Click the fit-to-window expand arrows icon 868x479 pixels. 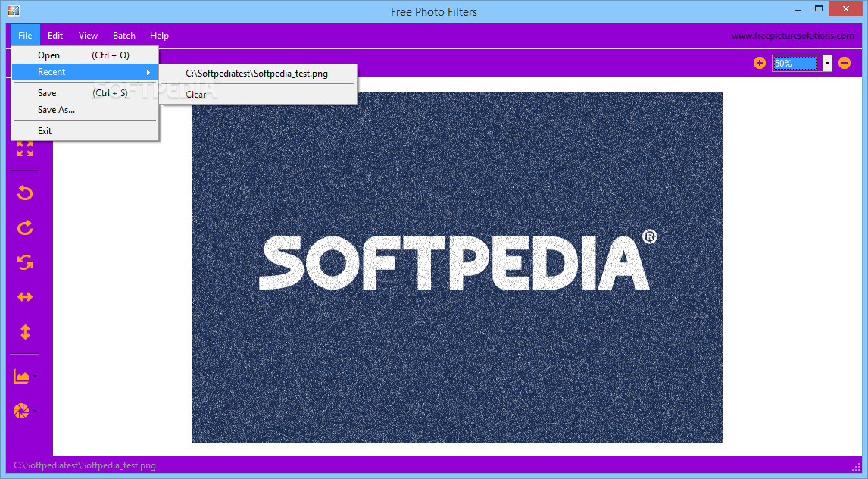point(25,149)
